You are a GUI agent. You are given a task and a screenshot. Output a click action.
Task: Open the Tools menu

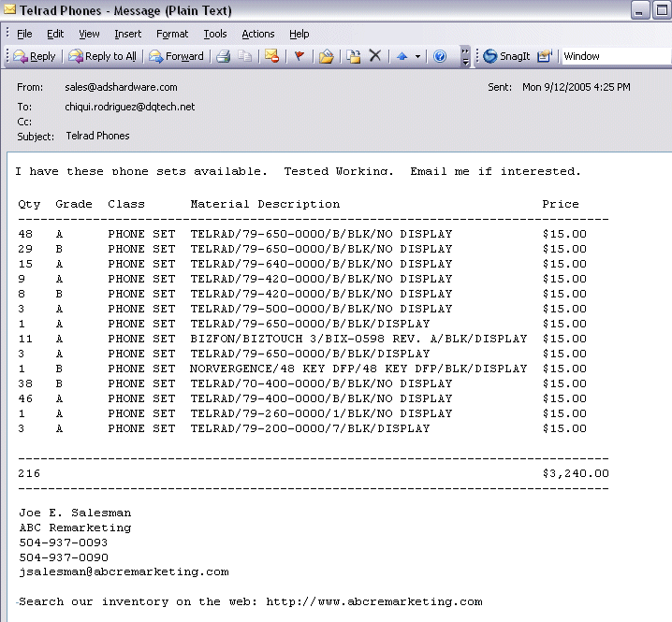(x=215, y=34)
